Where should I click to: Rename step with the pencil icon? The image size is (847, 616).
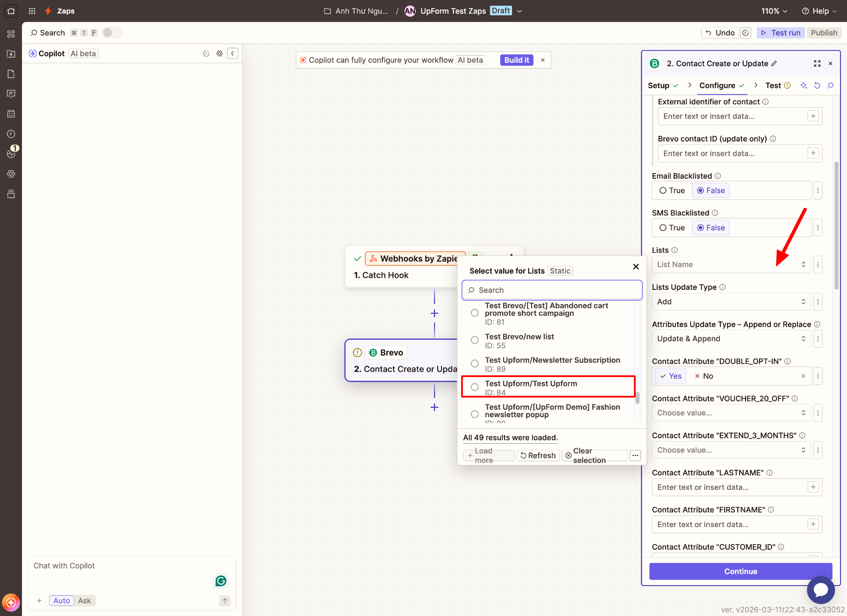(774, 64)
